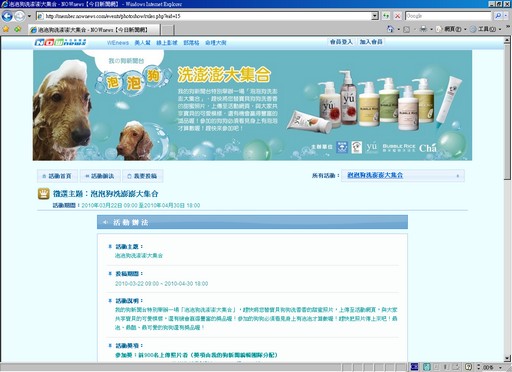512x372 pixels.
Task: Click the status bar help question icon
Action: (x=468, y=367)
